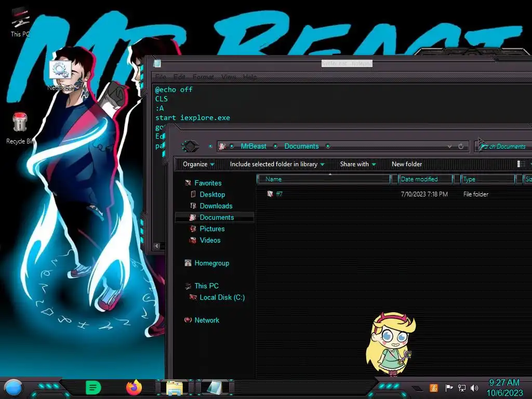Click the Search Documents field
The image size is (532, 399).
click(503, 146)
